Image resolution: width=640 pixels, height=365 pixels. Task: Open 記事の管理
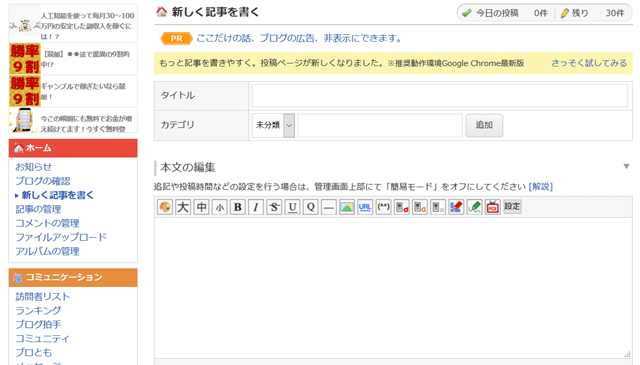tap(38, 209)
